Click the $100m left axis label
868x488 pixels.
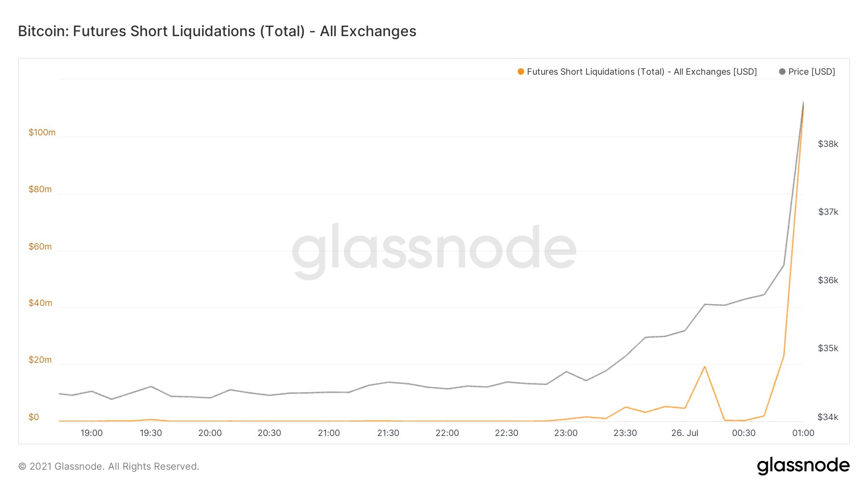(x=42, y=132)
